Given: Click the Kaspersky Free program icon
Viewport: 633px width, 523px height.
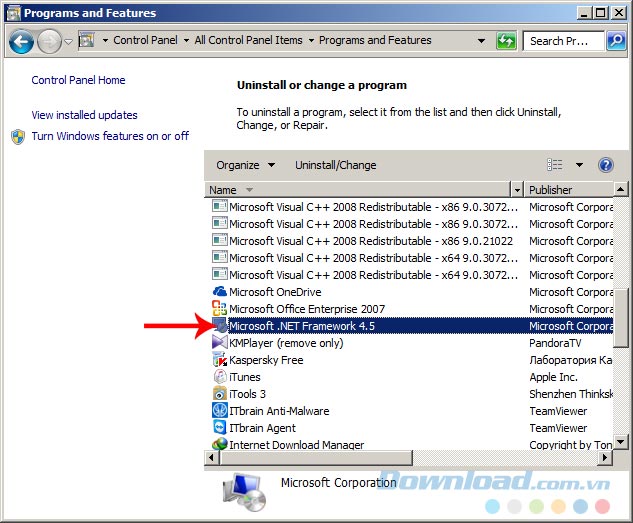Looking at the screenshot, I should pyautogui.click(x=220, y=360).
